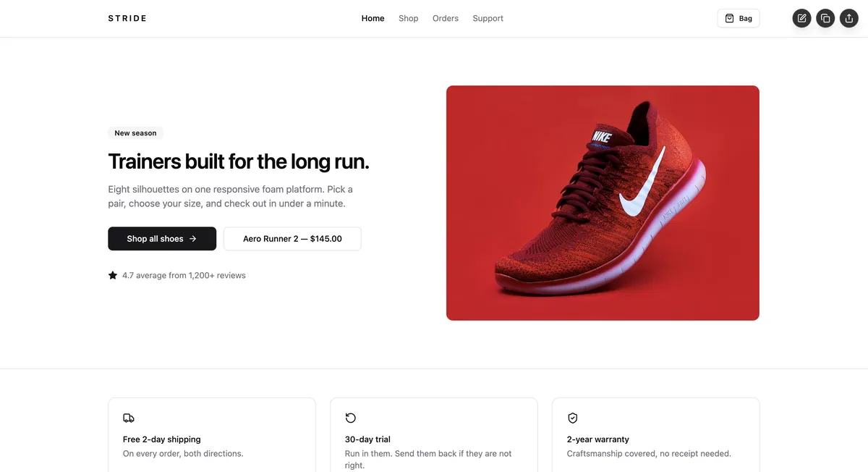Click the 30-day trial return arrow icon
This screenshot has height=472, width=868.
coord(351,418)
